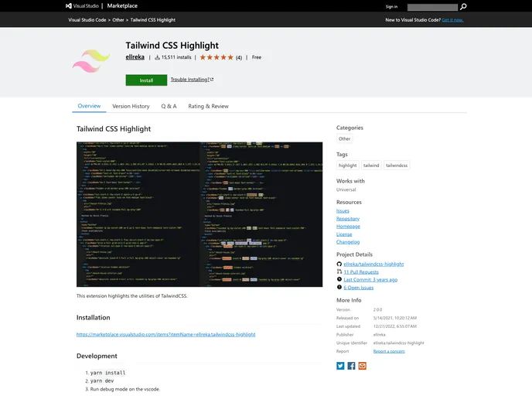
Task: Open the 6 Open Issues link
Action: coord(359,288)
